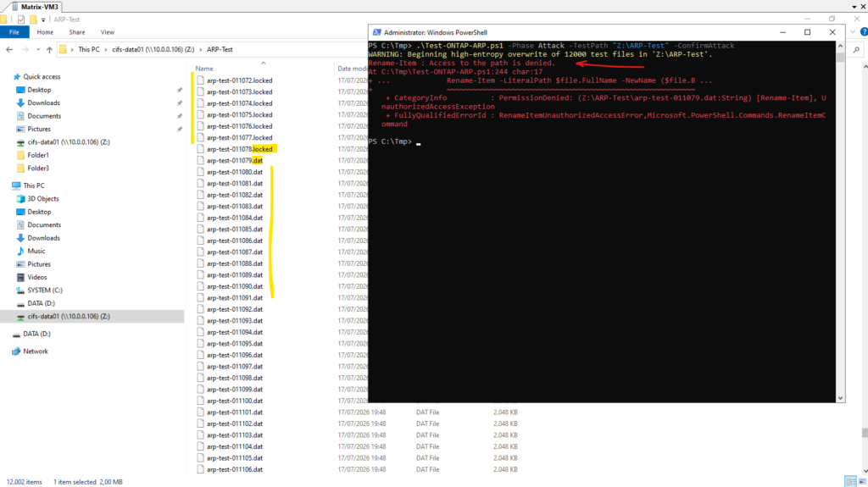Open Folder1 in navigation pane
The image size is (868, 487).
[x=38, y=155]
